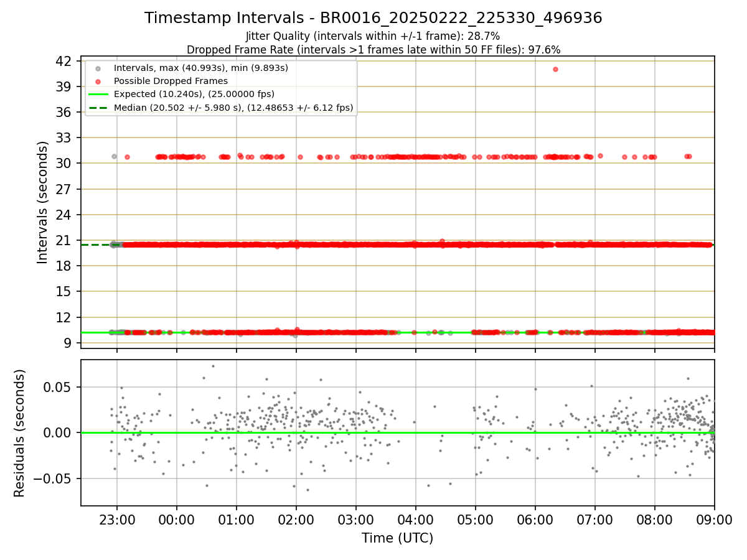
Task: Click the 18 y-axis tick label
Action: pyautogui.click(x=63, y=266)
